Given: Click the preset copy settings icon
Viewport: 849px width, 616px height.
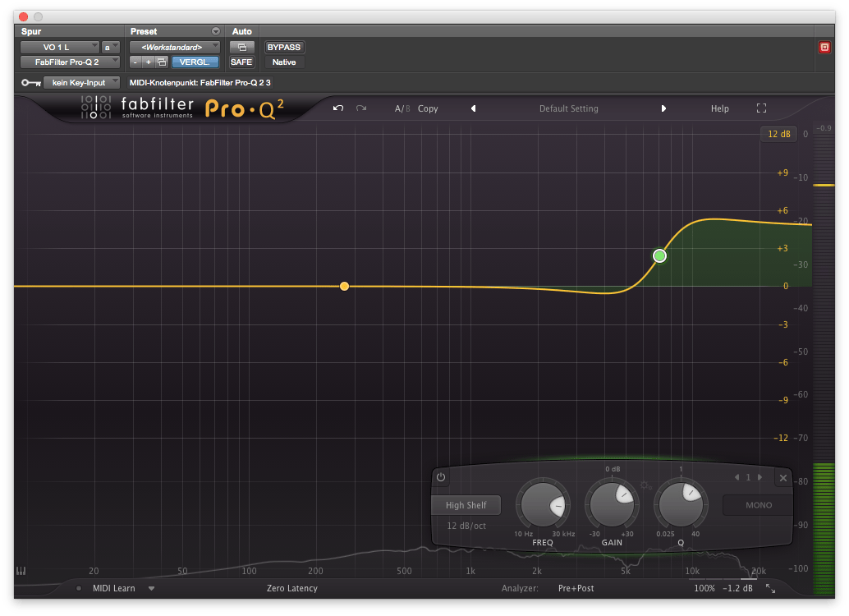Looking at the screenshot, I should point(162,62).
